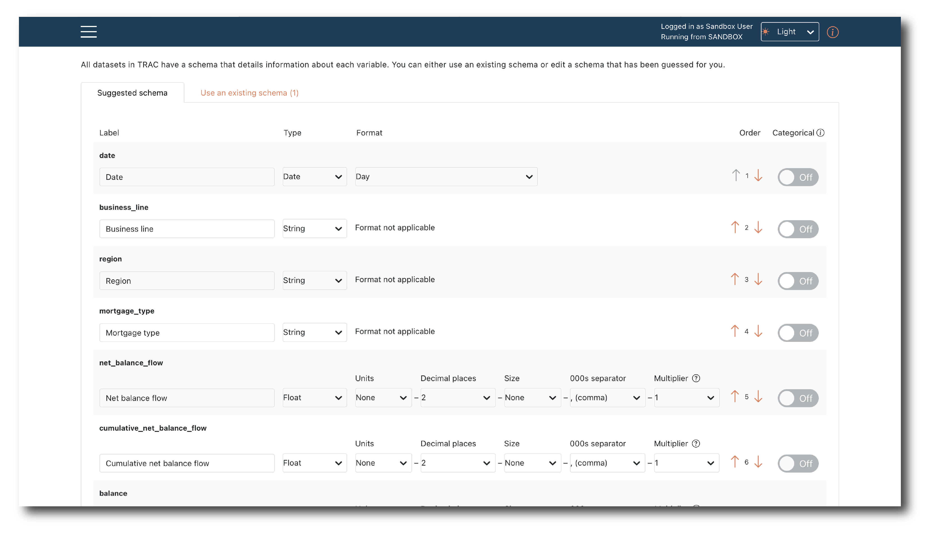The width and height of the screenshot is (934, 560).
Task: Open the hamburger navigation menu
Action: tap(88, 32)
